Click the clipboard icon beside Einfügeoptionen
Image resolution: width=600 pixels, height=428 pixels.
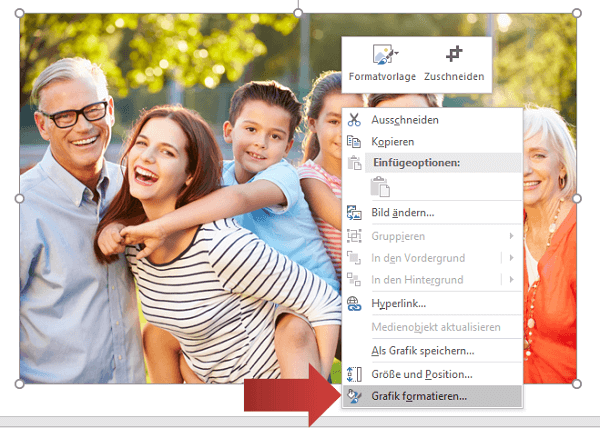(x=354, y=163)
